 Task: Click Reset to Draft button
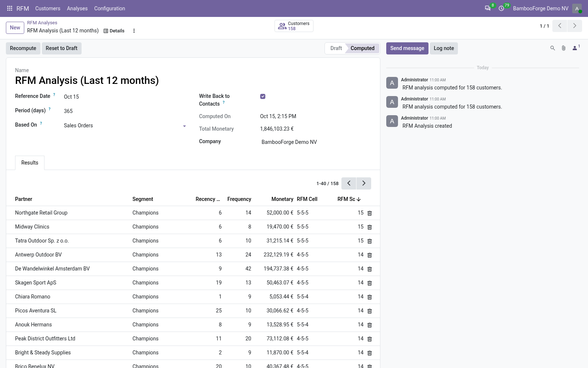[x=62, y=48]
